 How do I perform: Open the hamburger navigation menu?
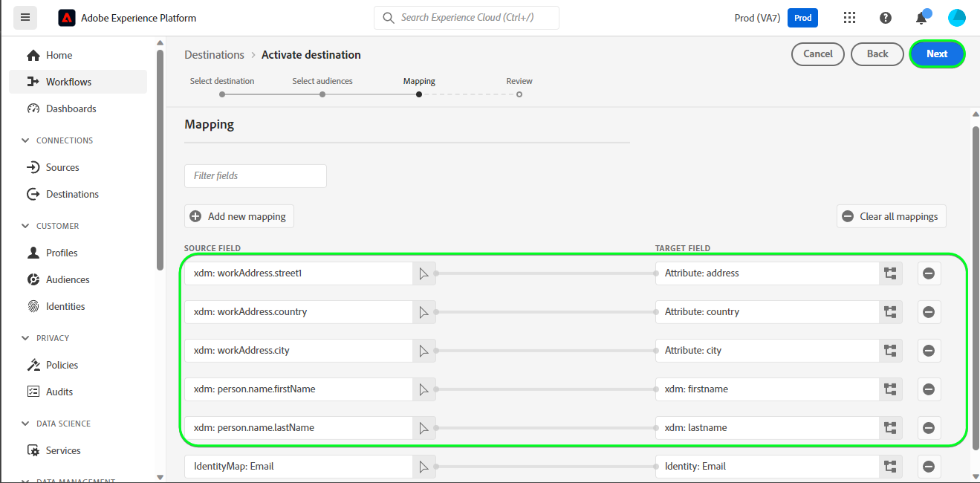tap(25, 17)
